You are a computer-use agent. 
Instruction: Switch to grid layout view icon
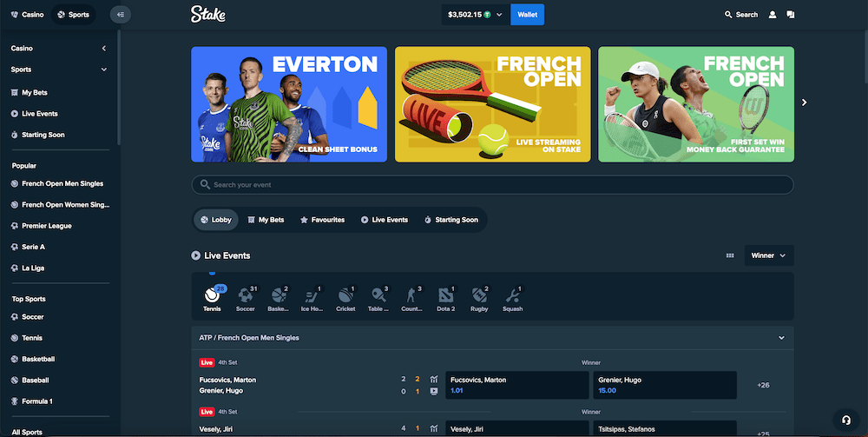(730, 256)
